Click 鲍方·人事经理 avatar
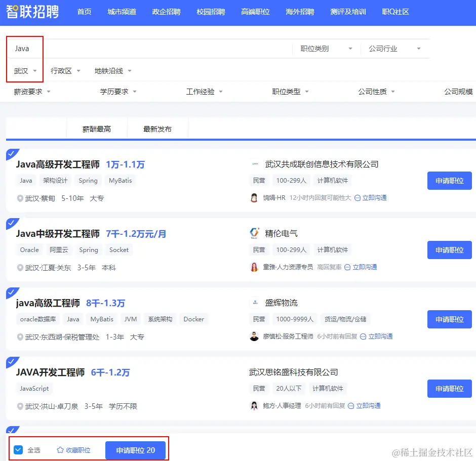The image size is (476, 461). (x=254, y=405)
